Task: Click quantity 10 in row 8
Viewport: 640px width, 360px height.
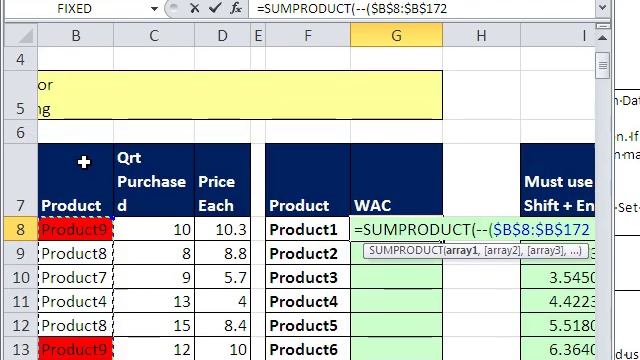Action: 154,229
